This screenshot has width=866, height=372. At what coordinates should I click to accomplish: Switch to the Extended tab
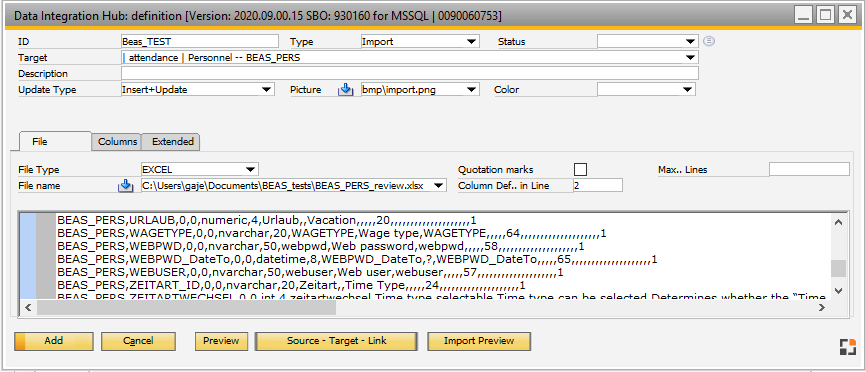(x=172, y=142)
